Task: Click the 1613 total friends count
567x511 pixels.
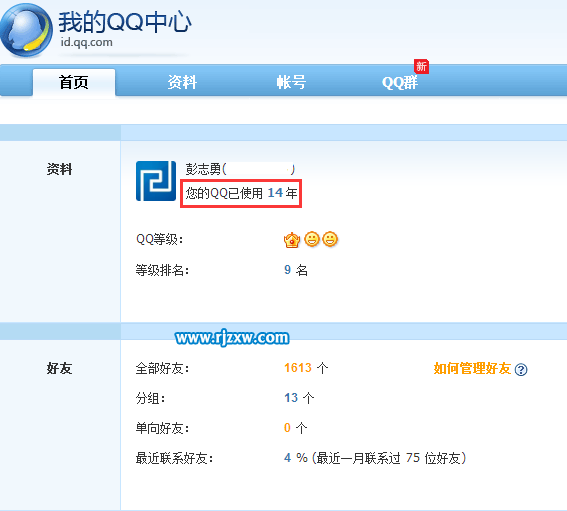Action: pyautogui.click(x=298, y=368)
